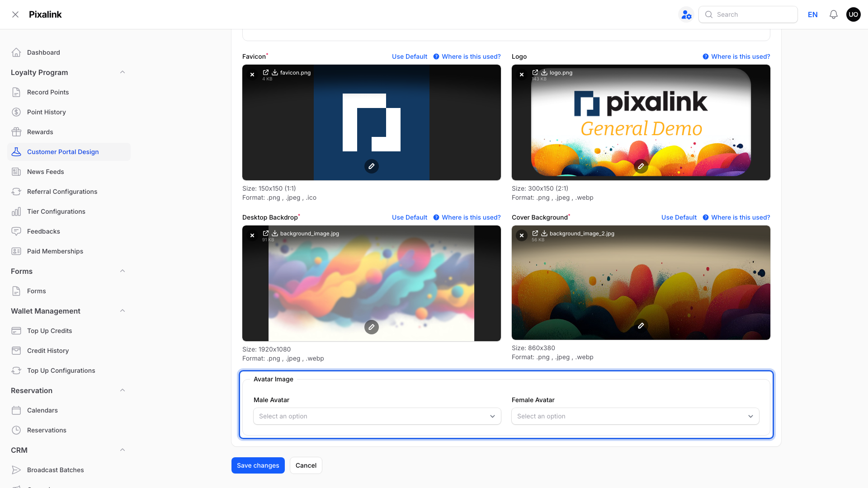Open the Female Avatar dropdown
Viewport: 868px width, 488px height.
coord(635,416)
